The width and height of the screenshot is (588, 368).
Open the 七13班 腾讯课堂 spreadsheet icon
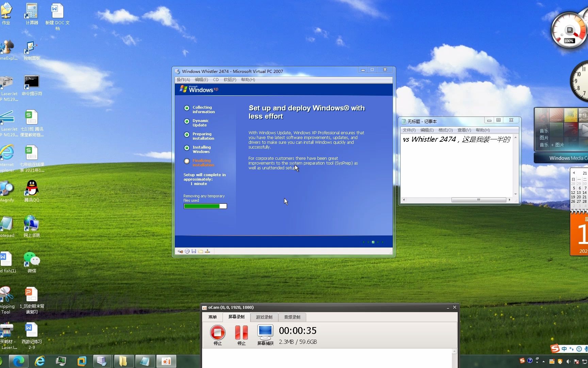coord(32,123)
